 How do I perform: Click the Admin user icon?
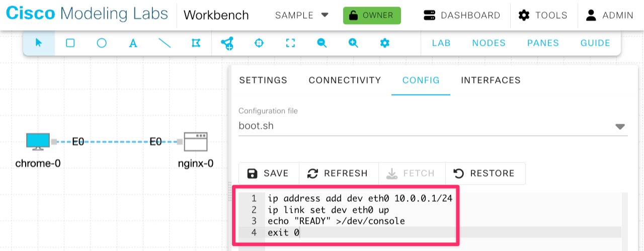(x=591, y=15)
